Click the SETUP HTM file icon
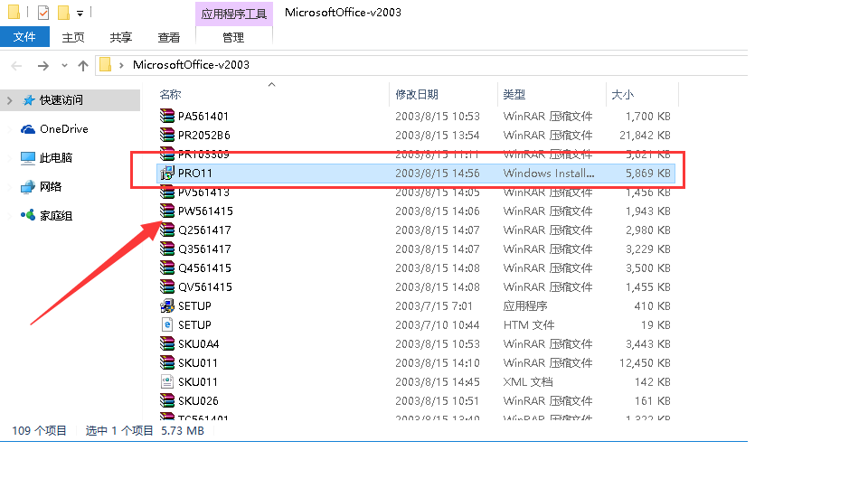This screenshot has height=488, width=868. click(167, 324)
